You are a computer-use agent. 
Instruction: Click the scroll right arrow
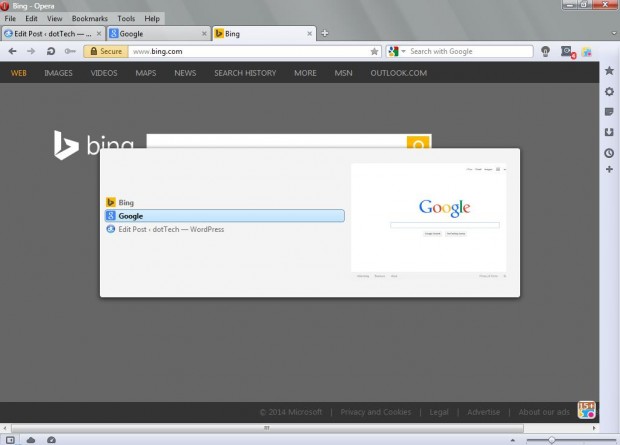pyautogui.click(x=594, y=428)
